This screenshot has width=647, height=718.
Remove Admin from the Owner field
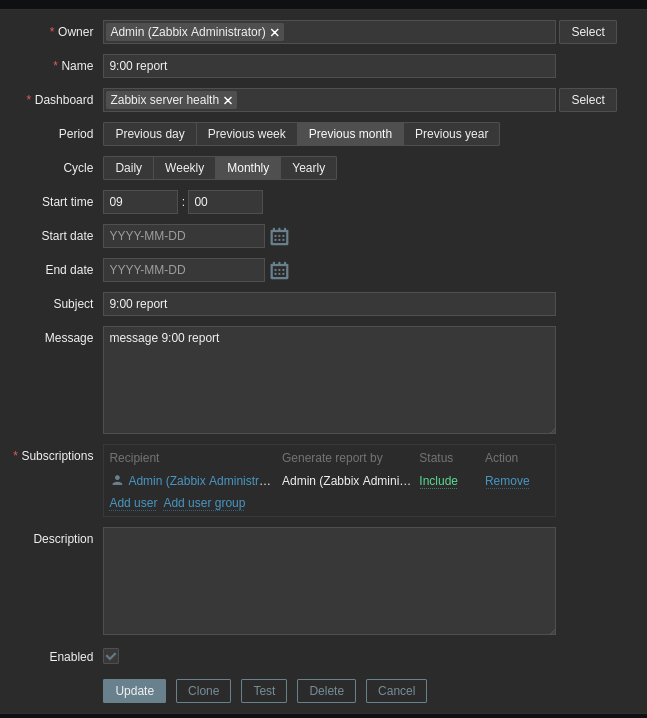[x=275, y=33]
